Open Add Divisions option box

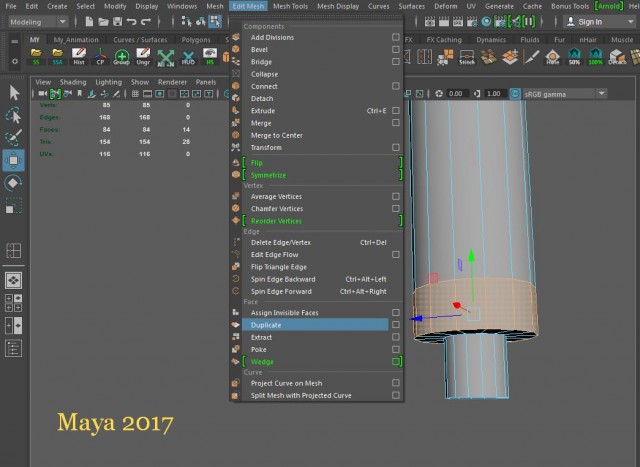tap(396, 37)
